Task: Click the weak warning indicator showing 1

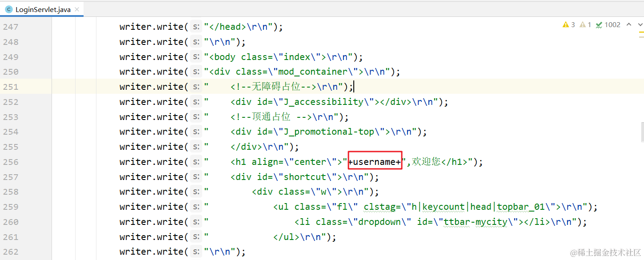Action: pyautogui.click(x=585, y=25)
